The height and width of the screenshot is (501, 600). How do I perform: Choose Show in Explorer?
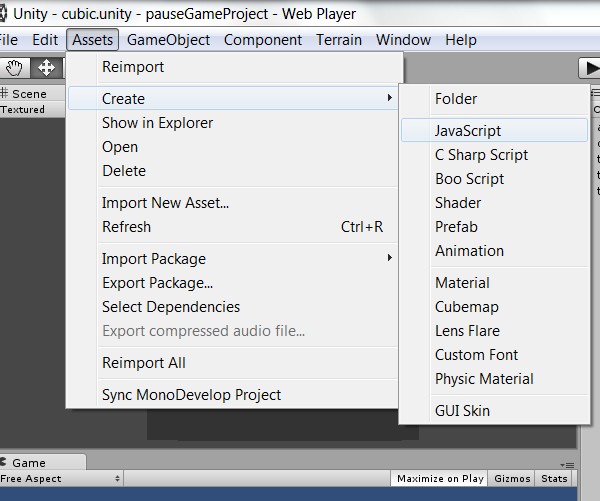tap(233, 123)
